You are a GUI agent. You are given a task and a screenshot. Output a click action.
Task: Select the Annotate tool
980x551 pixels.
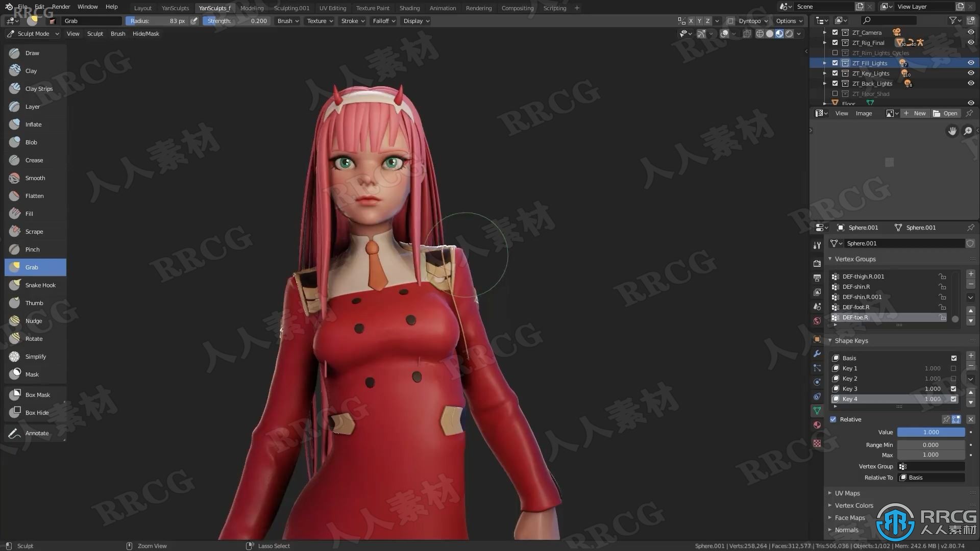pos(35,433)
